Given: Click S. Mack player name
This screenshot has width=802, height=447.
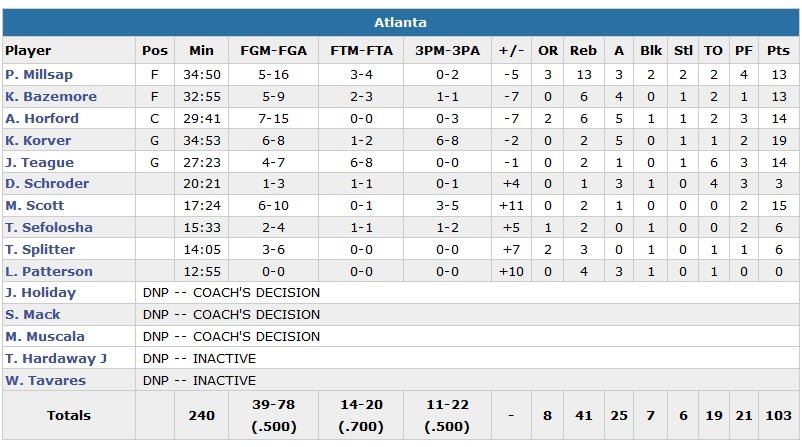Looking at the screenshot, I should [x=33, y=315].
